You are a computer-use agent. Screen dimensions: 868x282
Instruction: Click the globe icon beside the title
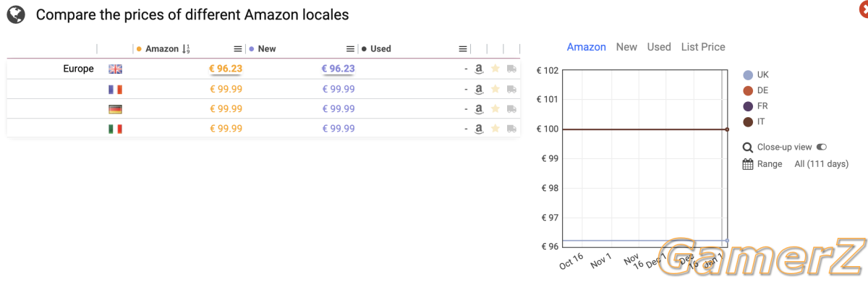tap(16, 14)
